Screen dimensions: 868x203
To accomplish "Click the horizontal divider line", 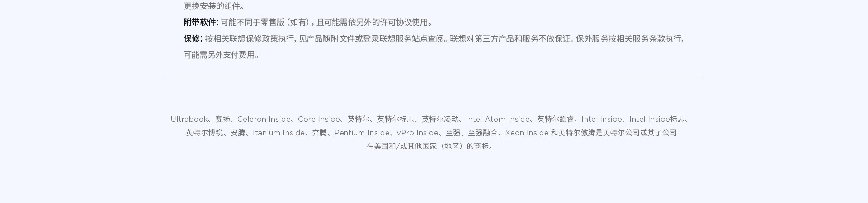I will [x=434, y=78].
